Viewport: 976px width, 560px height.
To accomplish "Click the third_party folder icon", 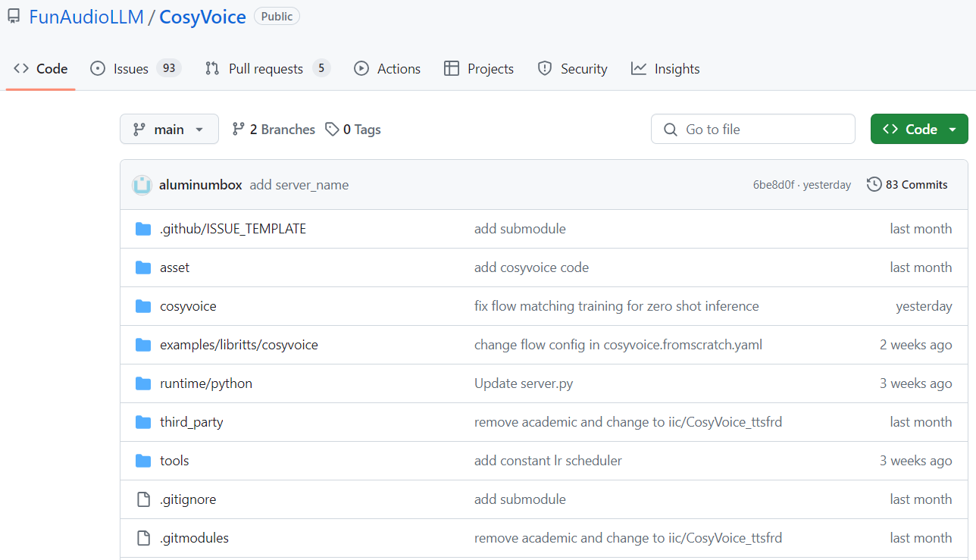I will click(x=143, y=422).
